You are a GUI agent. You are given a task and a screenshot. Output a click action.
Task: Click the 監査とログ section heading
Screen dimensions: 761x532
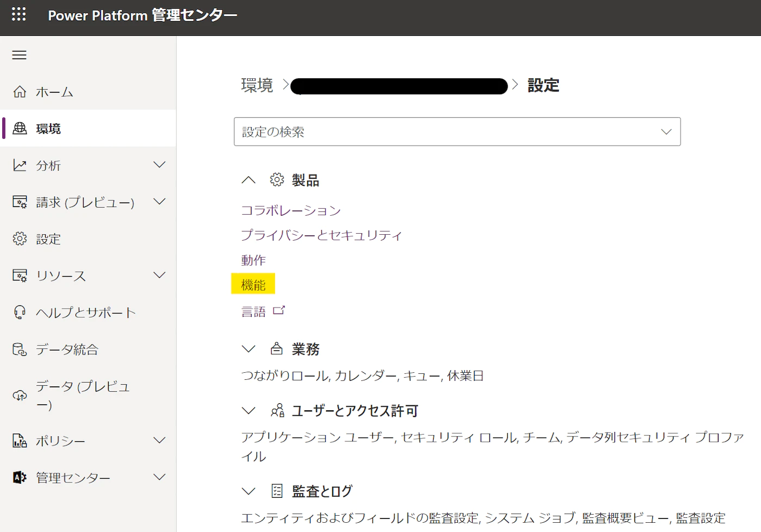[x=322, y=491]
